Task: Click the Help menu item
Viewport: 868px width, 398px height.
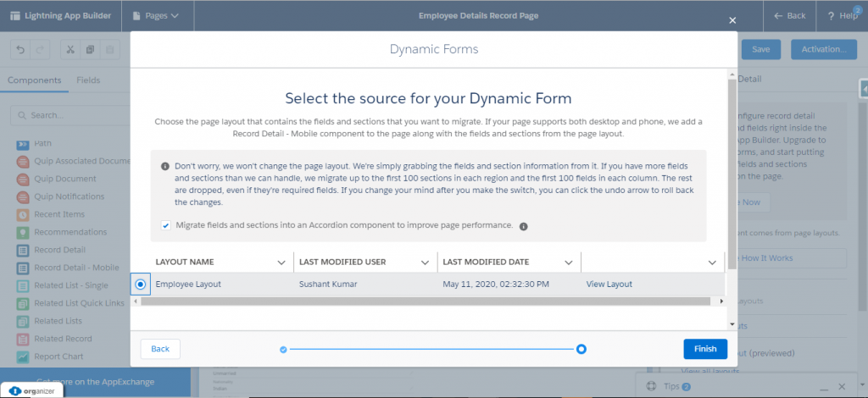Action: [842, 15]
